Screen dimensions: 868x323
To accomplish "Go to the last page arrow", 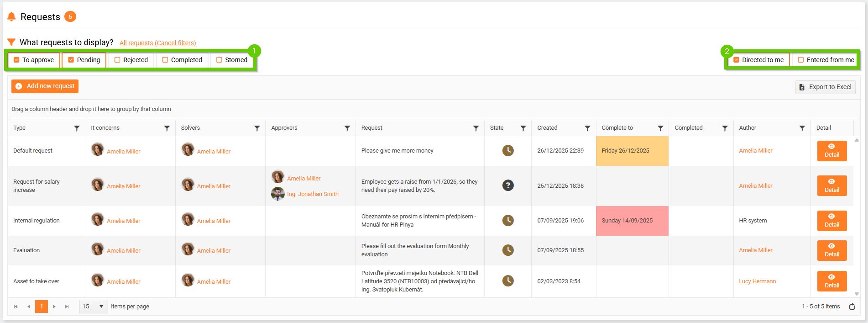I will point(67,307).
